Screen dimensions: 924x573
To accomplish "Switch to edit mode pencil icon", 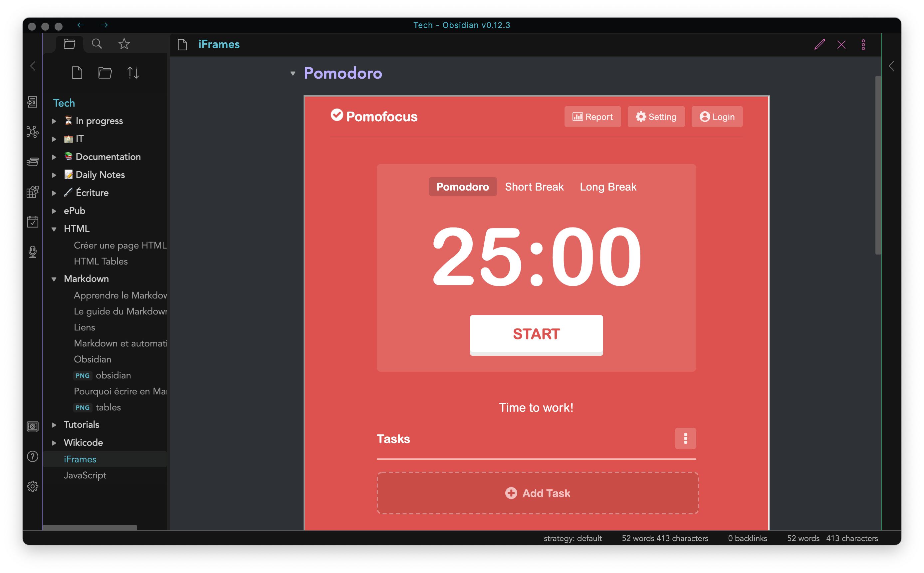I will pos(819,45).
